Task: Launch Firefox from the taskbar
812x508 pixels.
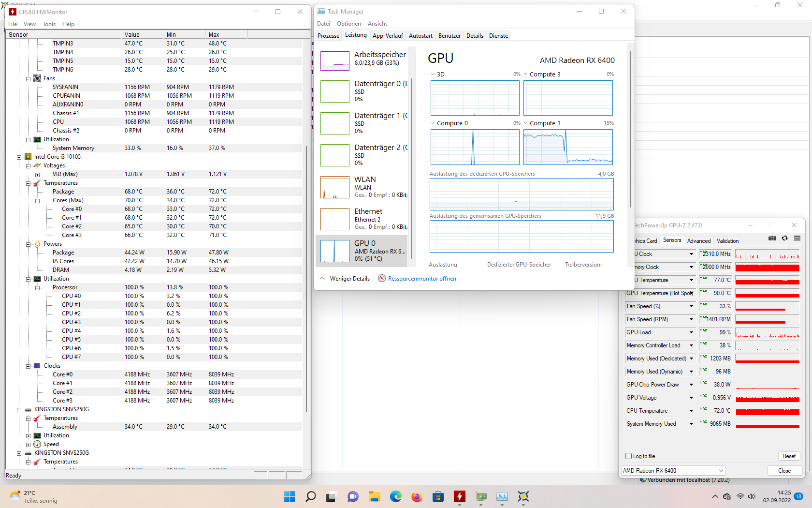Action: tap(417, 496)
